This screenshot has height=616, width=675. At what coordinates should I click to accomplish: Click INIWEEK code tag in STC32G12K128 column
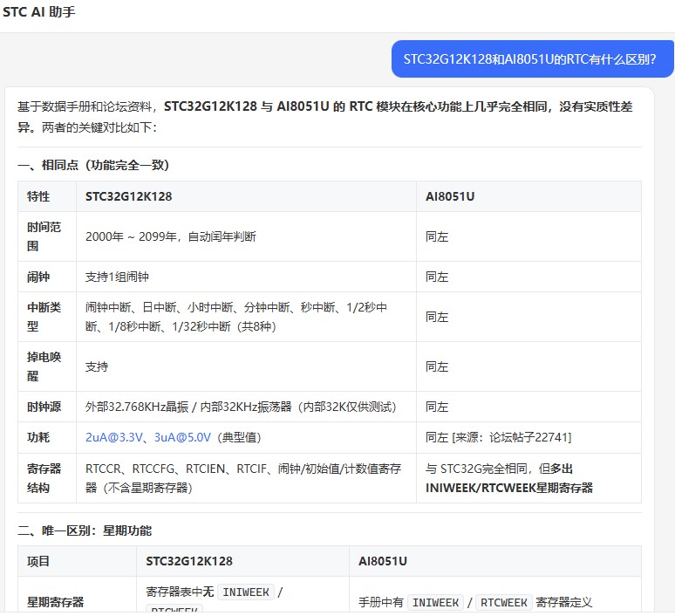pos(246,592)
